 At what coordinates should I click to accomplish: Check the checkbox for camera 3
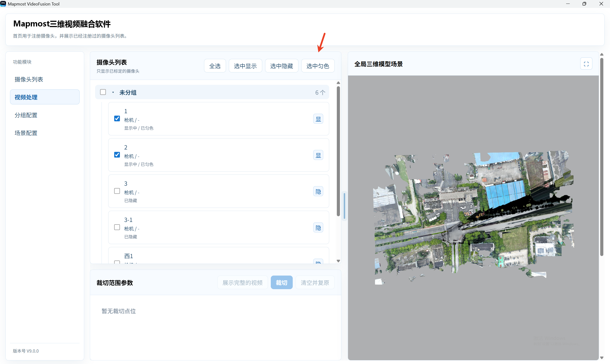(x=117, y=191)
